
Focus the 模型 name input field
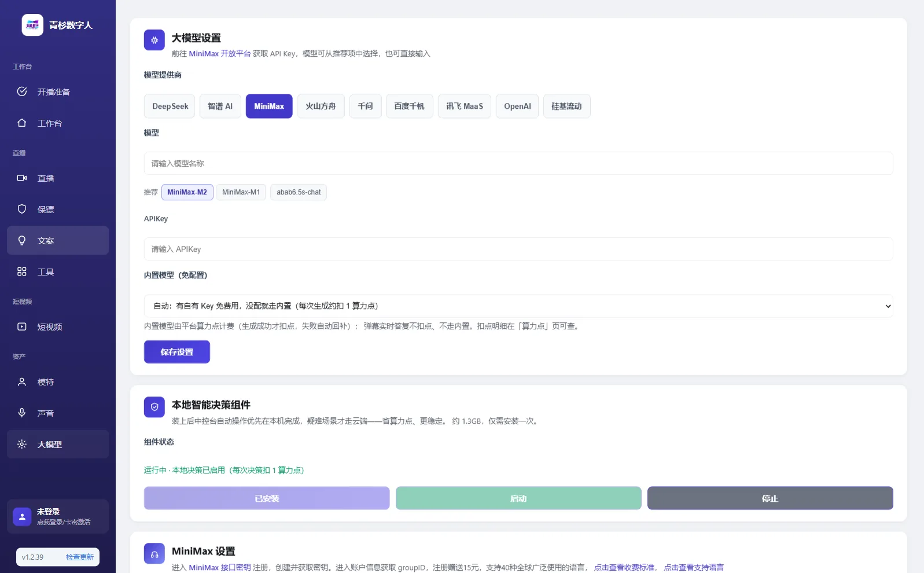click(x=518, y=163)
